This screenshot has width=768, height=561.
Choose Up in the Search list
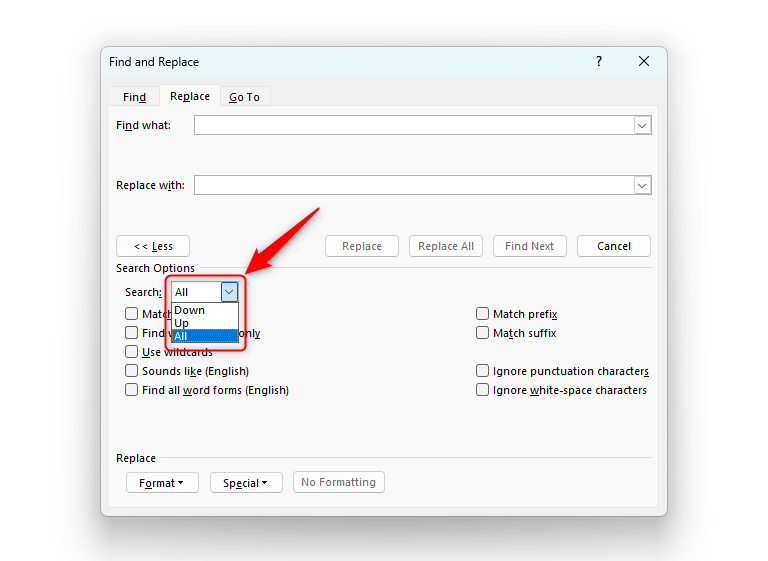pyautogui.click(x=205, y=323)
